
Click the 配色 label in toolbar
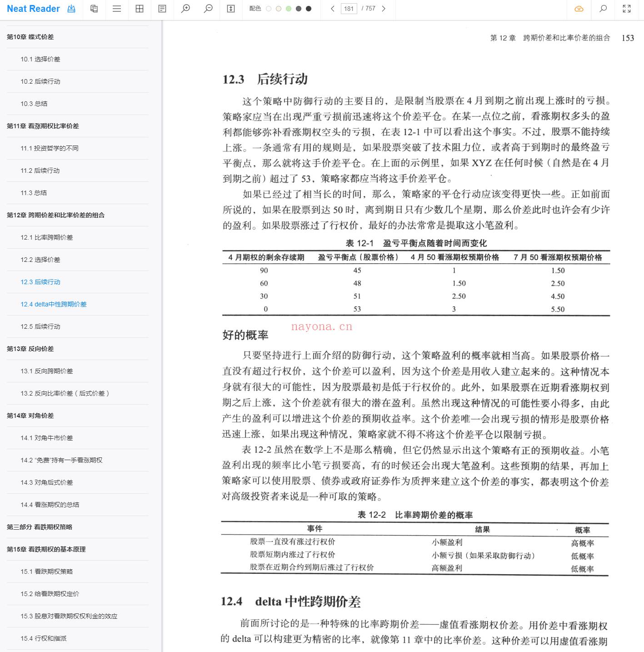[255, 9]
